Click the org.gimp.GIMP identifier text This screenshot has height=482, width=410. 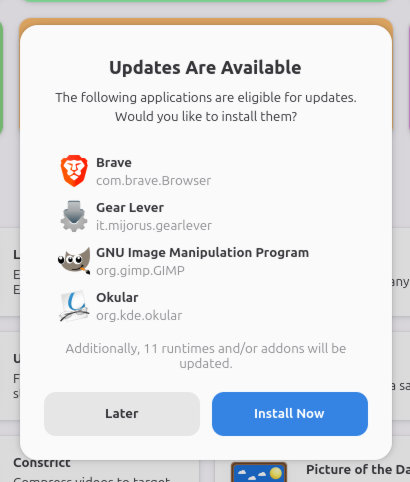tap(140, 271)
